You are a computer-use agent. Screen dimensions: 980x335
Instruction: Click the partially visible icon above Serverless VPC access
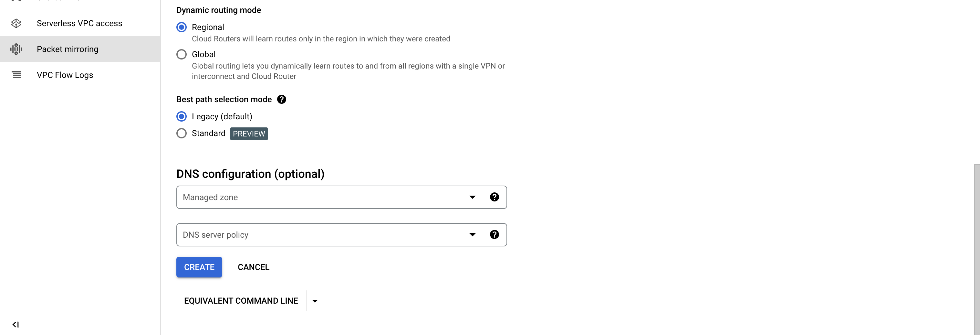[16, 2]
